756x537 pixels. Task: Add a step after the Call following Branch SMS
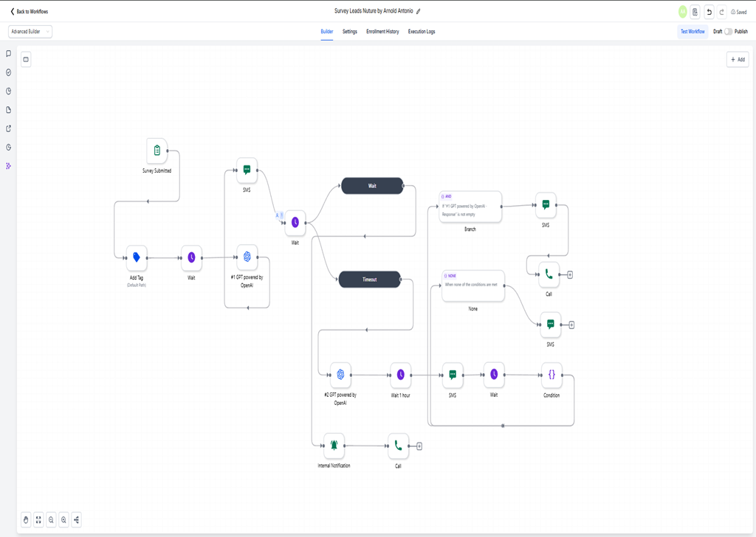click(x=570, y=275)
